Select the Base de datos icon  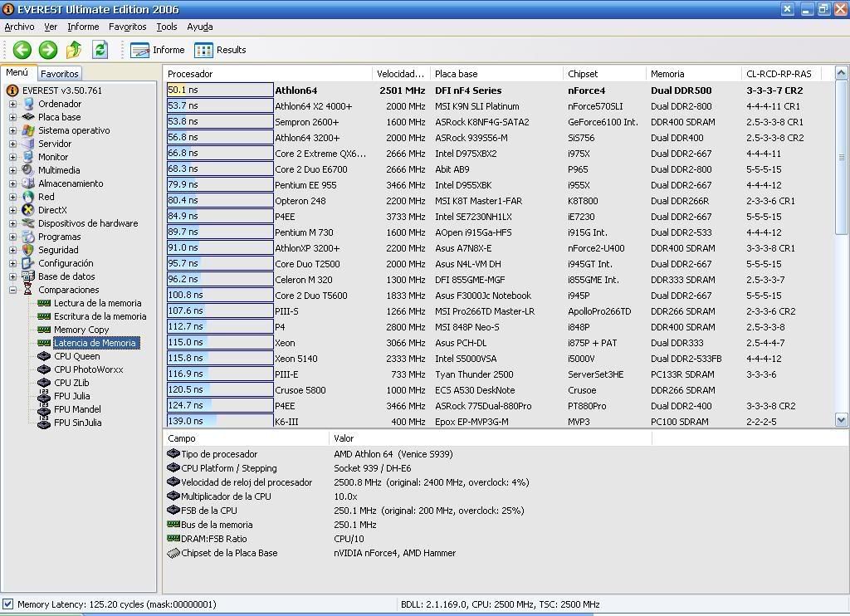pyautogui.click(x=28, y=276)
